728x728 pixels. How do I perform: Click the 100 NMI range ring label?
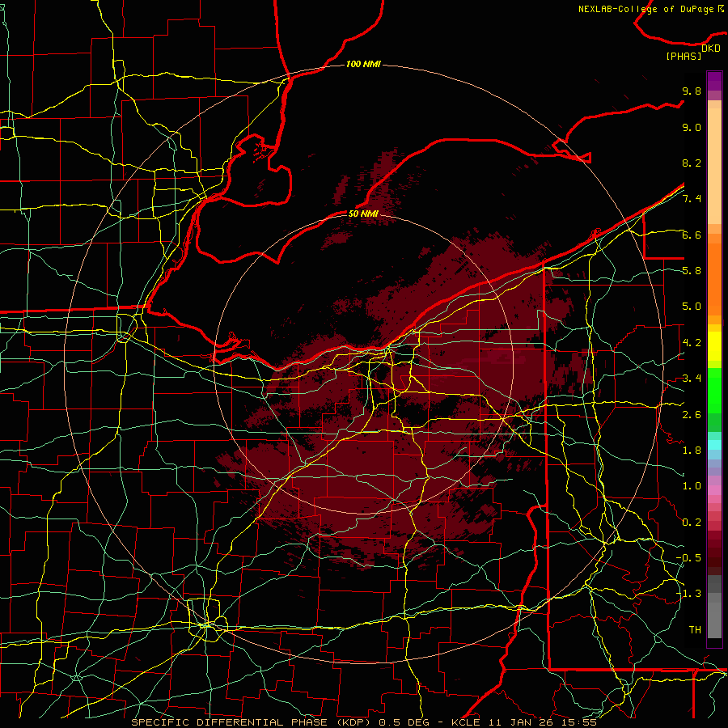pyautogui.click(x=363, y=64)
